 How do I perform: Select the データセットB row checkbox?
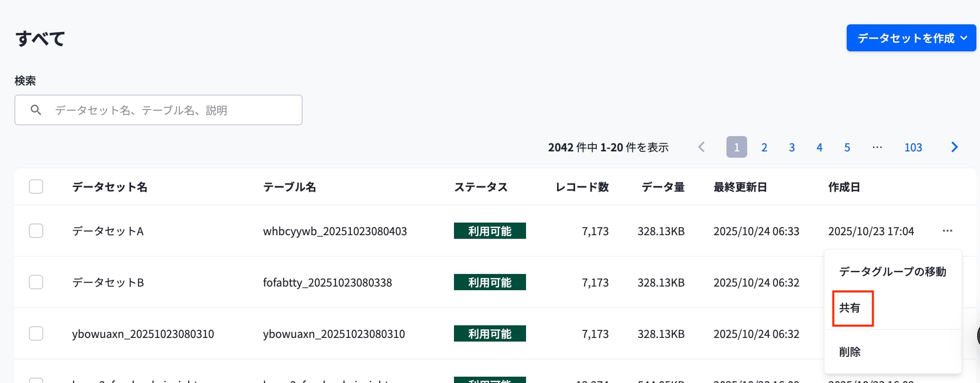click(x=36, y=282)
